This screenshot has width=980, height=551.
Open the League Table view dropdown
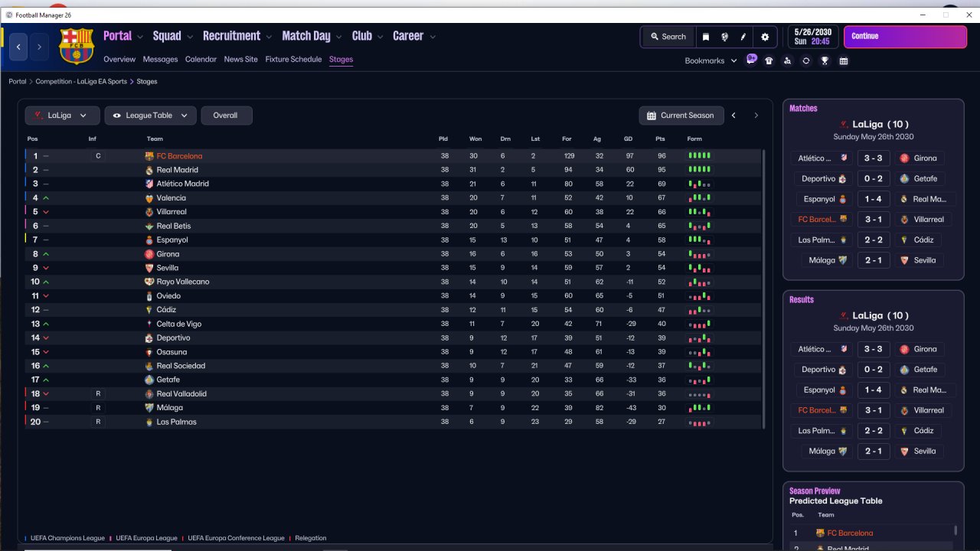[x=151, y=116]
